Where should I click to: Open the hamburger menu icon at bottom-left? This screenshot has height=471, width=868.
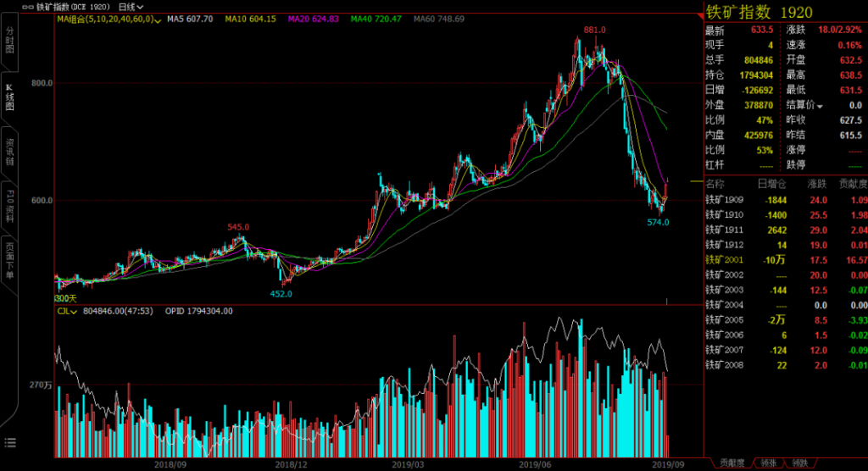(x=10, y=441)
